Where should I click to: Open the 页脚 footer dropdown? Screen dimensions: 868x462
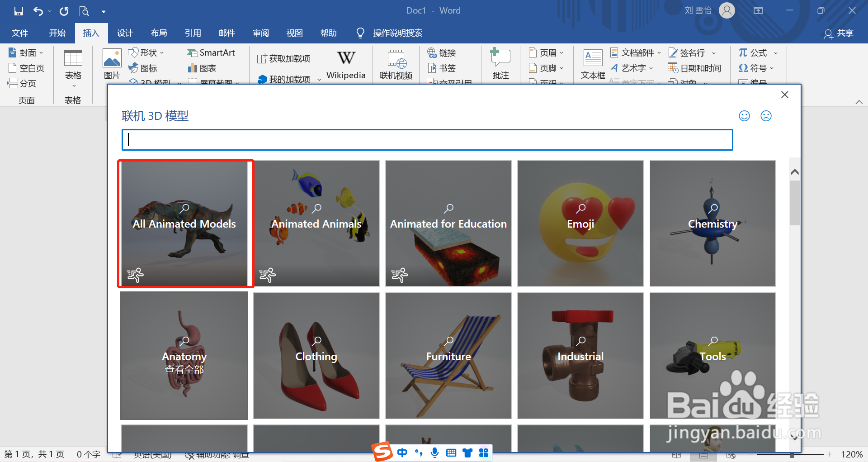pyautogui.click(x=546, y=68)
